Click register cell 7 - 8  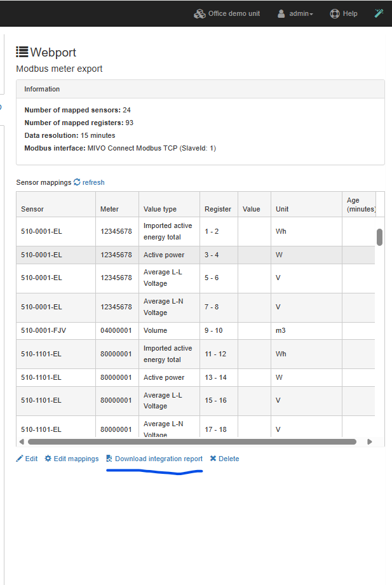[x=219, y=307]
